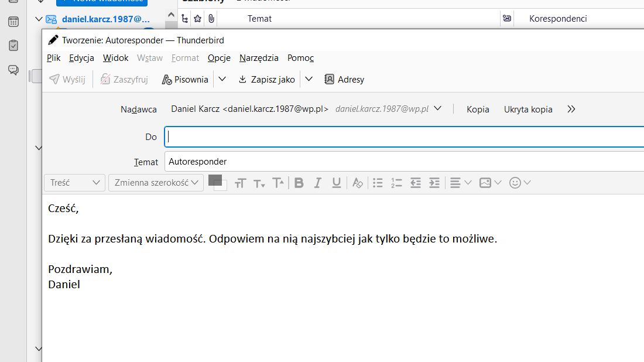Toggle bold formatting
This screenshot has width=644, height=362.
tap(299, 183)
